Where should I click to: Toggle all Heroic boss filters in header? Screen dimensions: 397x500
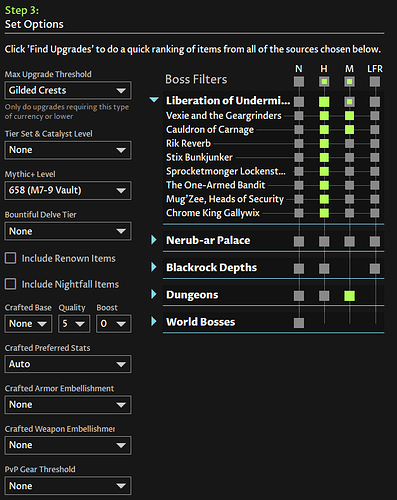(324, 81)
